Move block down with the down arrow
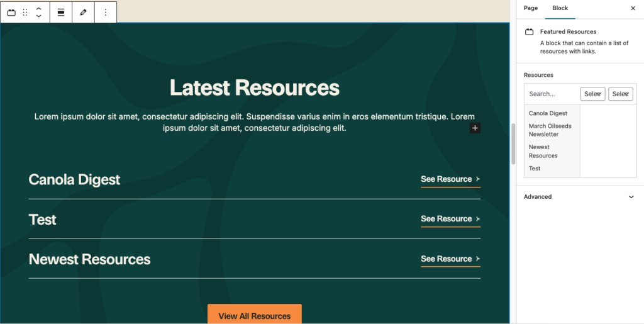644x324 pixels. (38, 16)
